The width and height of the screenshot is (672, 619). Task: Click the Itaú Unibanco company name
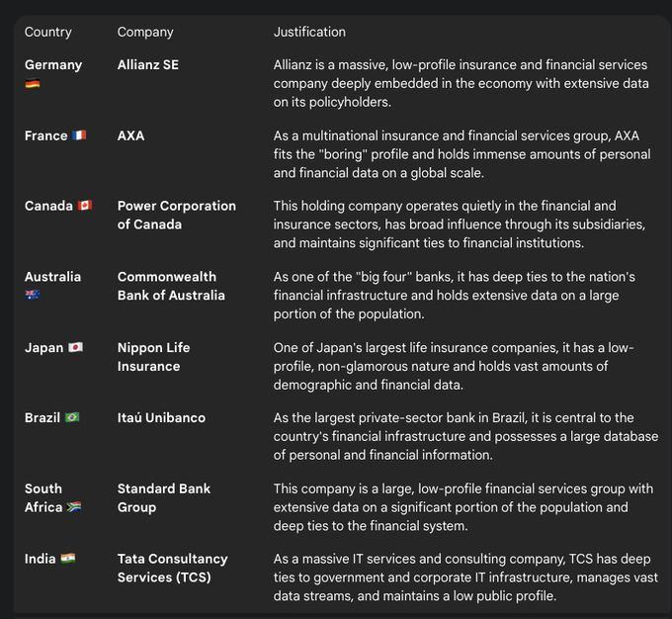pyautogui.click(x=161, y=417)
